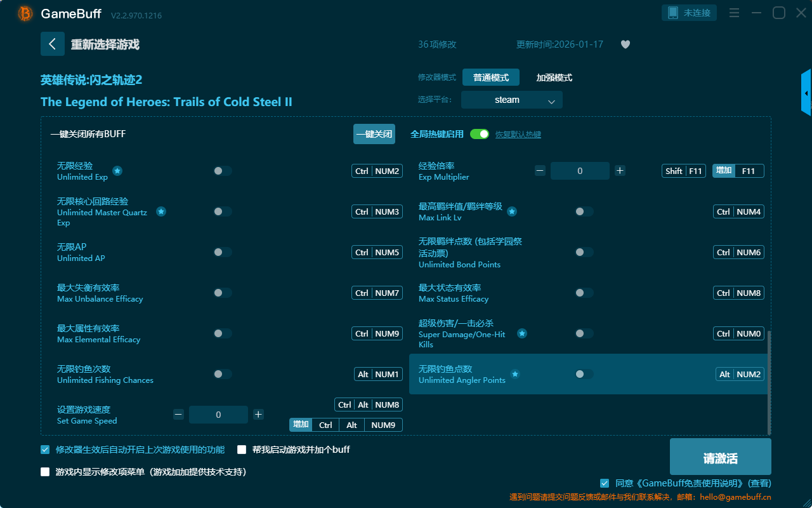Click star icon beside Max Link Lv
This screenshot has height=508, width=812.
pyautogui.click(x=512, y=211)
